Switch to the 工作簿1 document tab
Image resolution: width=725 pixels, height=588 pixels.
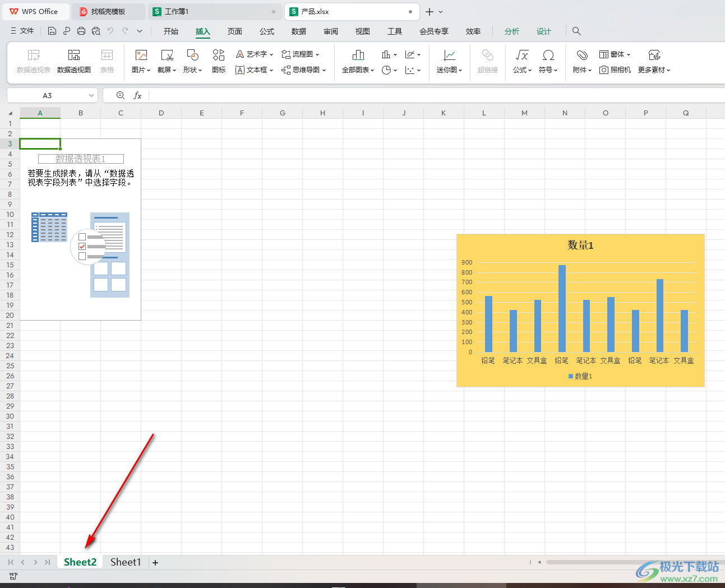click(x=215, y=12)
